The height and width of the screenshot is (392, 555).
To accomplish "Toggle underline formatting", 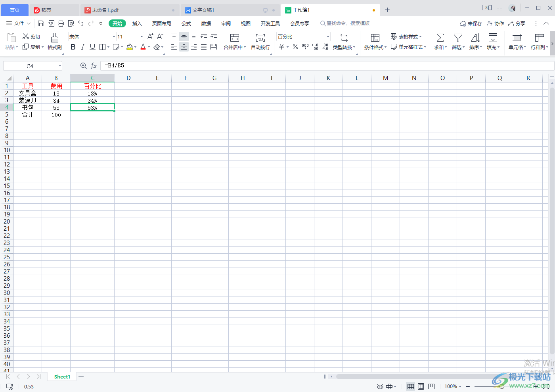I will 92,47.
